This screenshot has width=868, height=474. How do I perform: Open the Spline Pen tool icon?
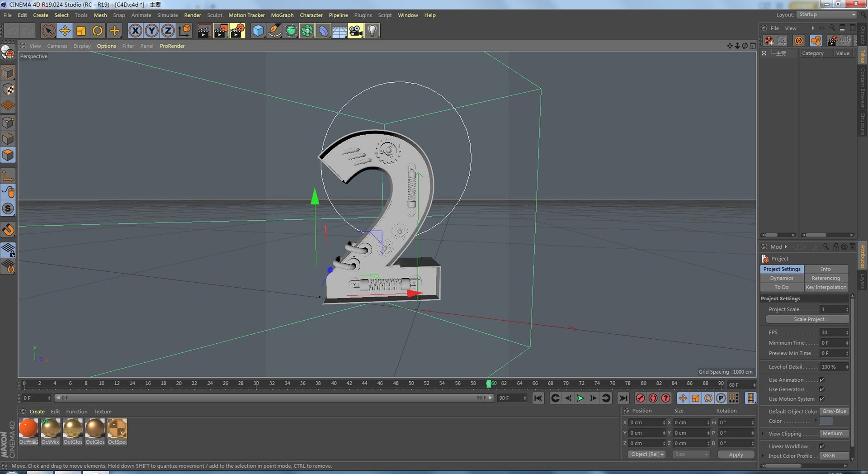point(274,31)
